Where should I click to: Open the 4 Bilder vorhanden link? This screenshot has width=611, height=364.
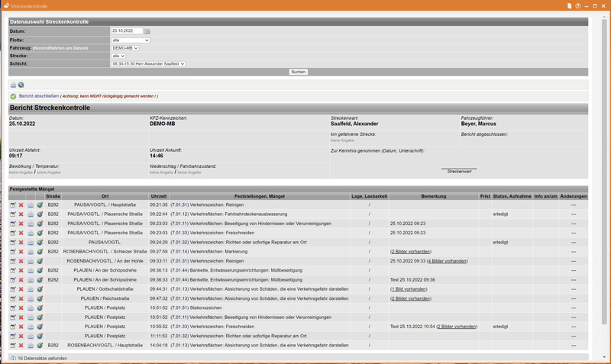(x=447, y=261)
